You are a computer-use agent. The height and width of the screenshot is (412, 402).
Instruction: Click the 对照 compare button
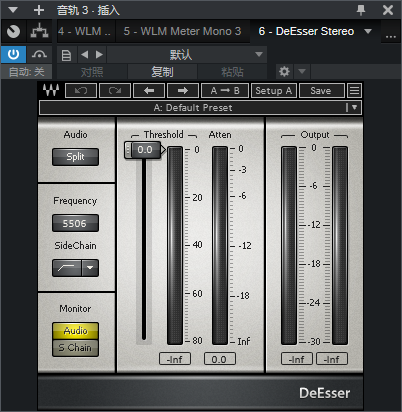point(92,72)
